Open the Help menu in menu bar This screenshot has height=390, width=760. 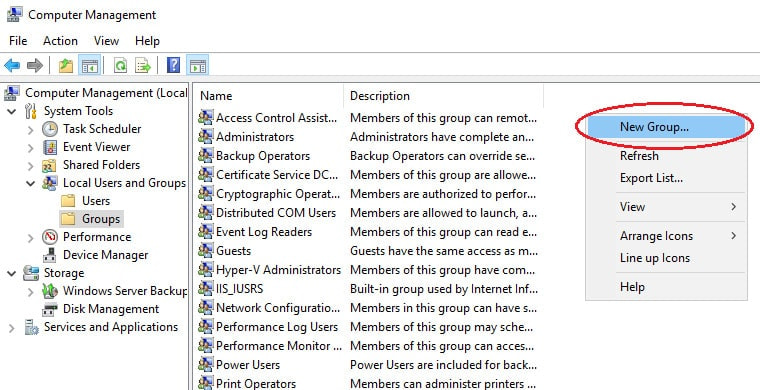147,41
